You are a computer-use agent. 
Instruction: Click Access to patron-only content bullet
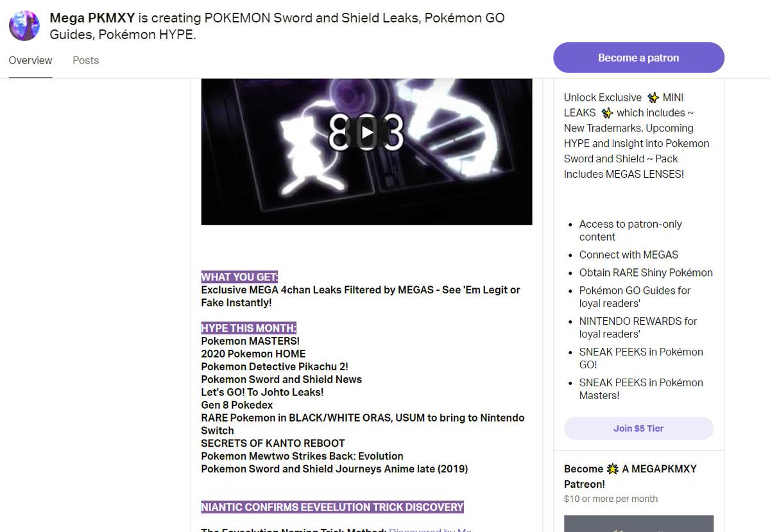(631, 230)
